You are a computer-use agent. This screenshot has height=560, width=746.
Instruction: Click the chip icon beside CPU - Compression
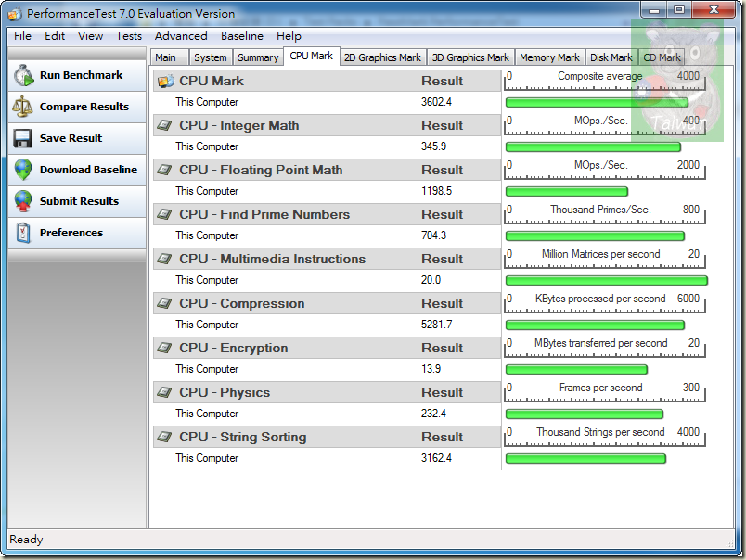point(164,303)
